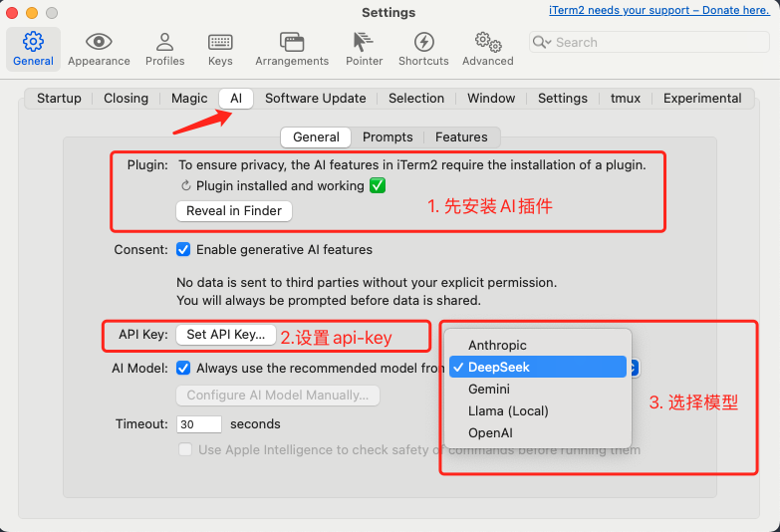Open the General settings gear icon

33,41
